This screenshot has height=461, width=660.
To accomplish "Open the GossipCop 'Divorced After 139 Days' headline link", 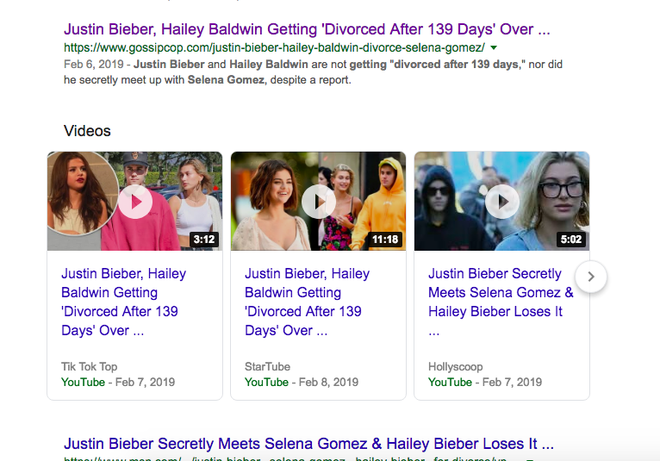I will (x=307, y=29).
